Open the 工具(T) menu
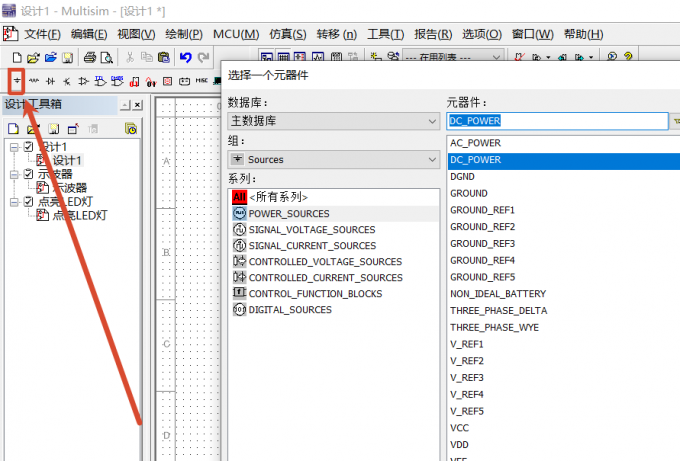 [x=386, y=34]
